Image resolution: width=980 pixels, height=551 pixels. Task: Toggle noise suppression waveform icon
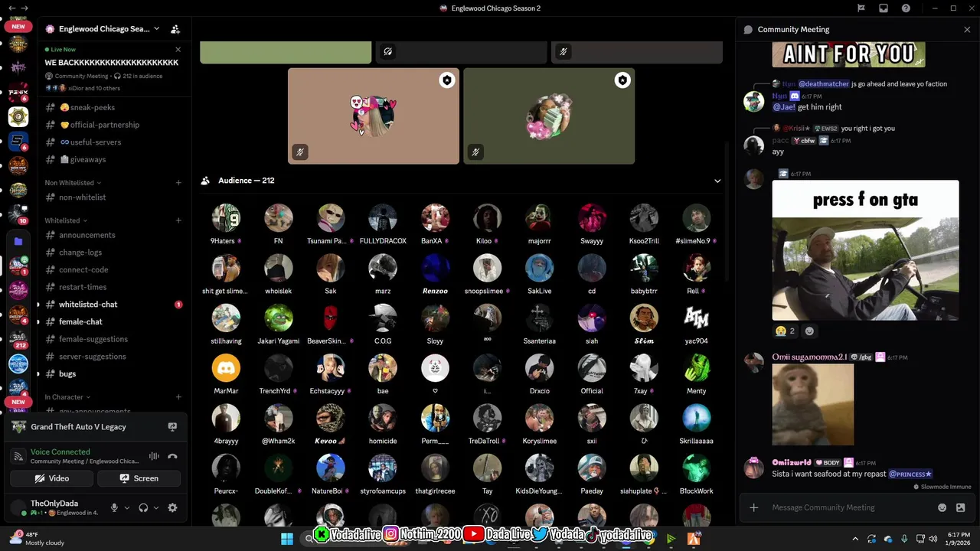pyautogui.click(x=154, y=456)
